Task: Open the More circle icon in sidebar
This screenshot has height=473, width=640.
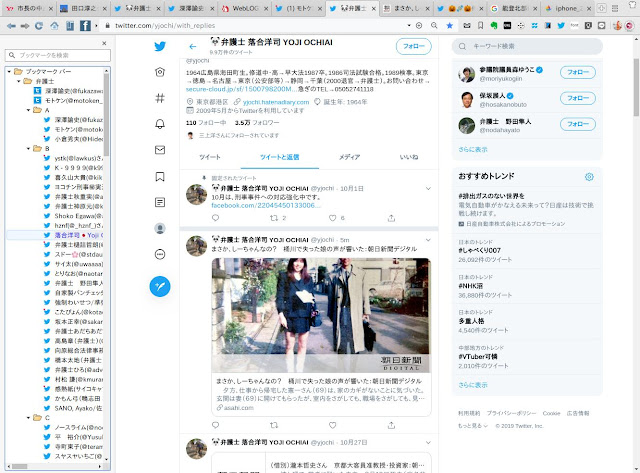Action: tap(160, 254)
